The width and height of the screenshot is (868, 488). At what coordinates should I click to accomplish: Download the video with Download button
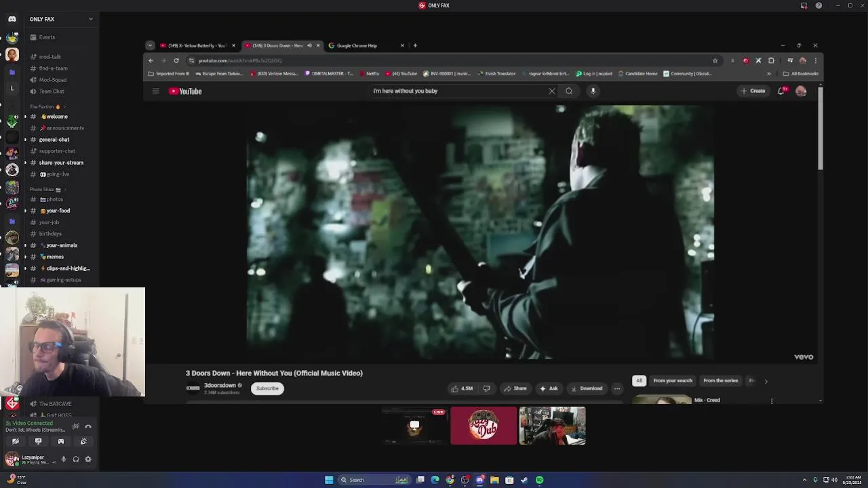pyautogui.click(x=587, y=388)
